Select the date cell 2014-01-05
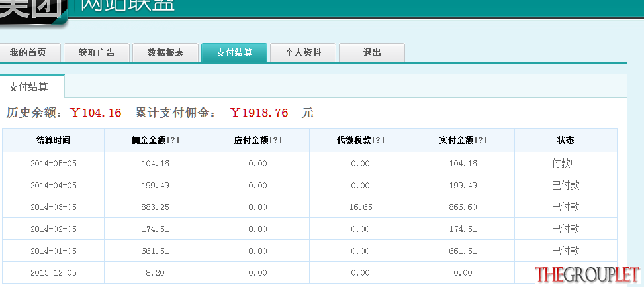The width and height of the screenshot is (644, 287). (x=54, y=251)
